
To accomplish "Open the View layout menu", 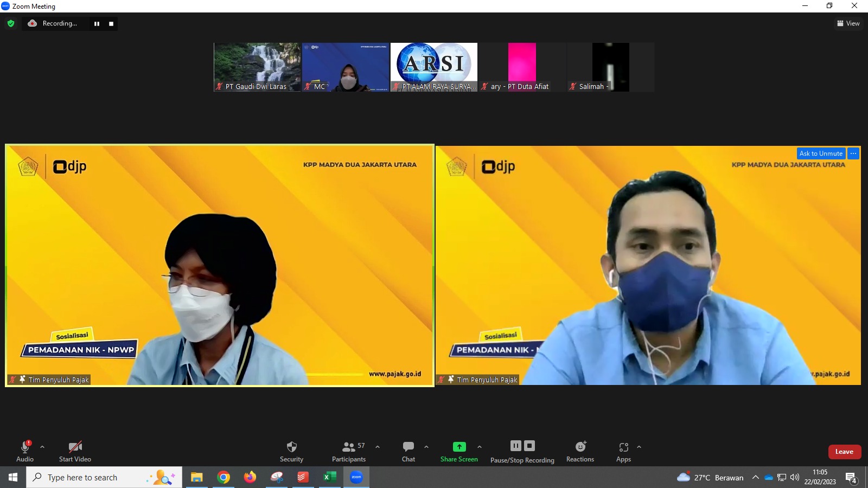I will click(x=848, y=23).
